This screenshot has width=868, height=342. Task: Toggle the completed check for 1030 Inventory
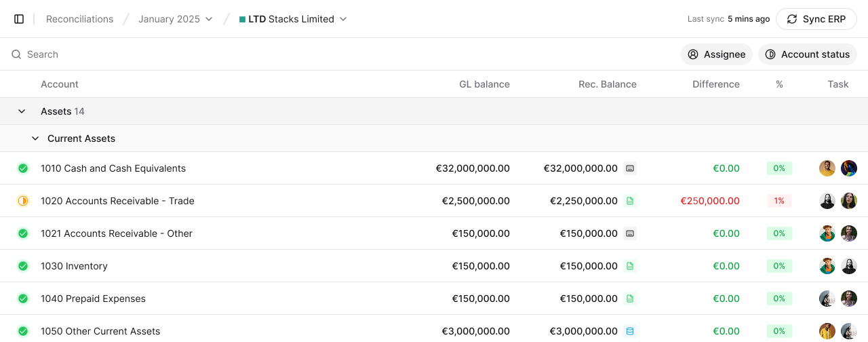(x=23, y=266)
